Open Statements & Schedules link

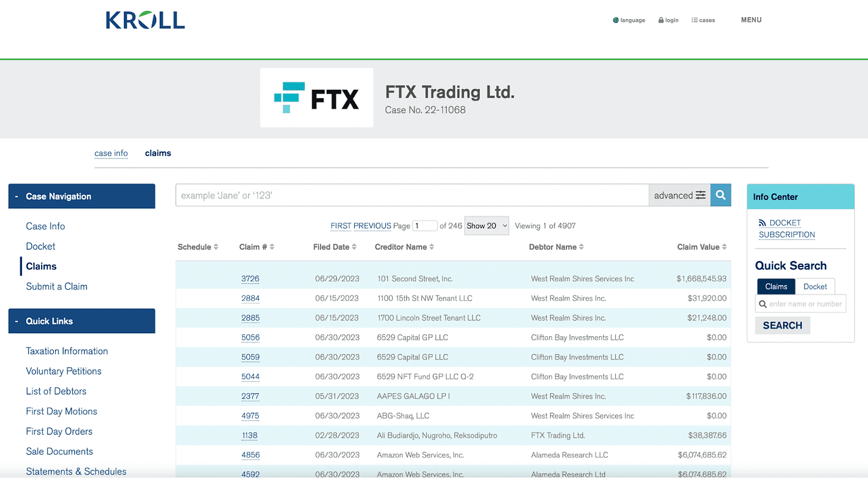point(76,471)
